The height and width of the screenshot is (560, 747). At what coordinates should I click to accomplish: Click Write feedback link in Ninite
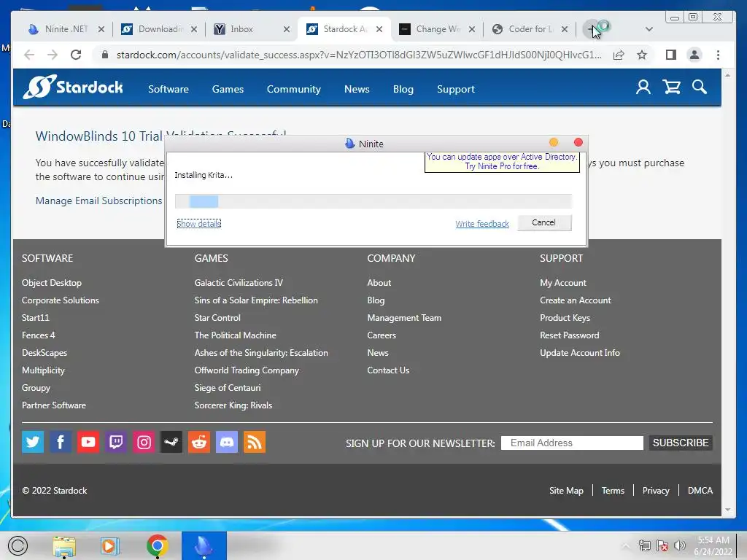coord(482,224)
